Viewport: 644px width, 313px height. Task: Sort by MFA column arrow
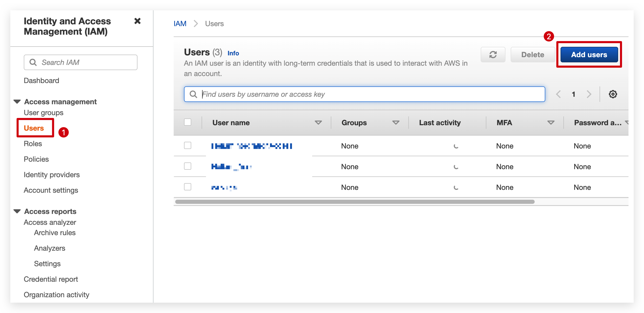coord(551,123)
